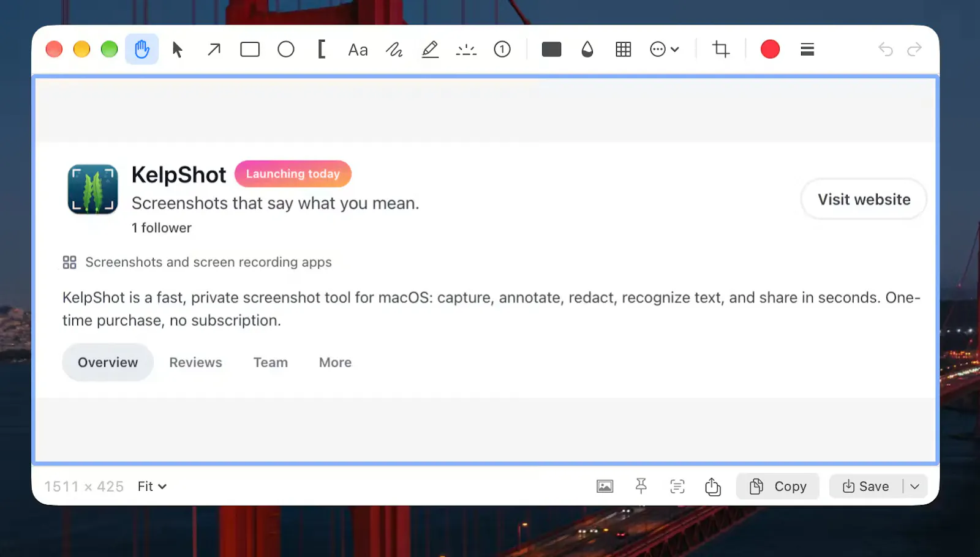This screenshot has height=557, width=980.
Task: Select the arrow pointer selection tool
Action: 178,49
